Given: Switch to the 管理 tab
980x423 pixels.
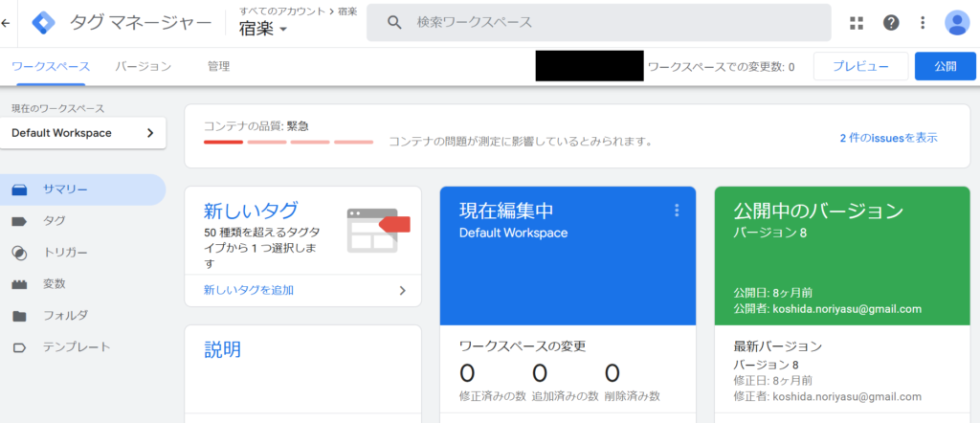Looking at the screenshot, I should (219, 66).
